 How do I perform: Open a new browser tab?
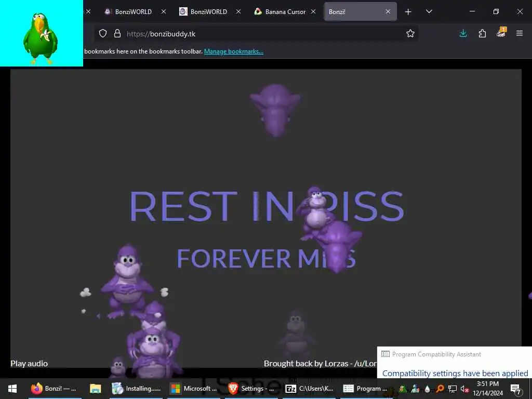coord(408,12)
